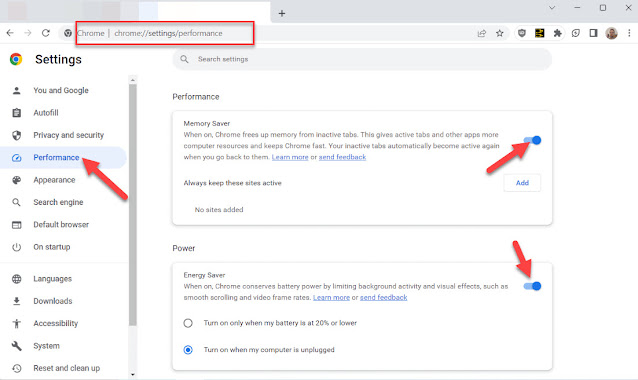Click the Search settings field
The image size is (638, 380).
(362, 59)
